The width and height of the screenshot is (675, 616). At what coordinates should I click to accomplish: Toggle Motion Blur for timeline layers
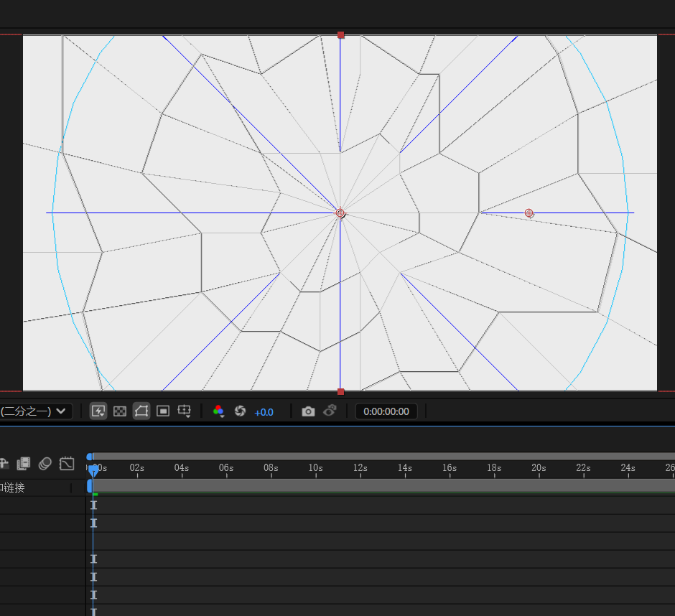click(45, 464)
